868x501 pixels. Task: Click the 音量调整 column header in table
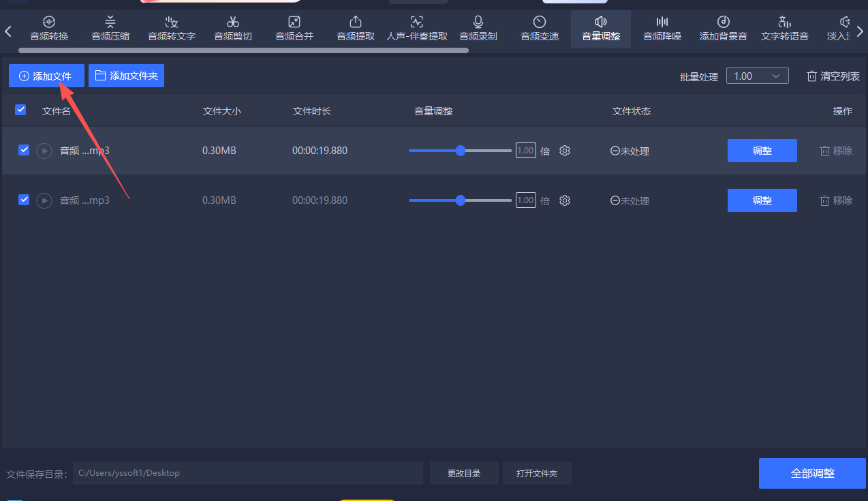click(433, 111)
